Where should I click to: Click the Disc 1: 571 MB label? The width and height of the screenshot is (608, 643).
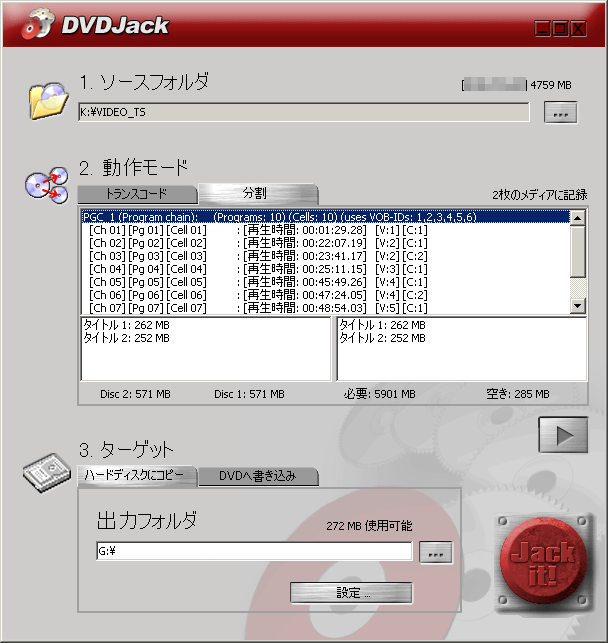tap(249, 394)
